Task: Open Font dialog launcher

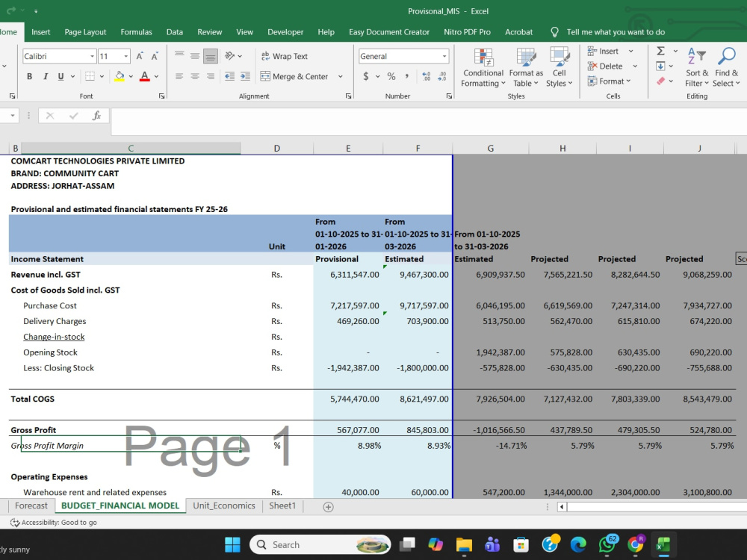Action: pyautogui.click(x=161, y=96)
